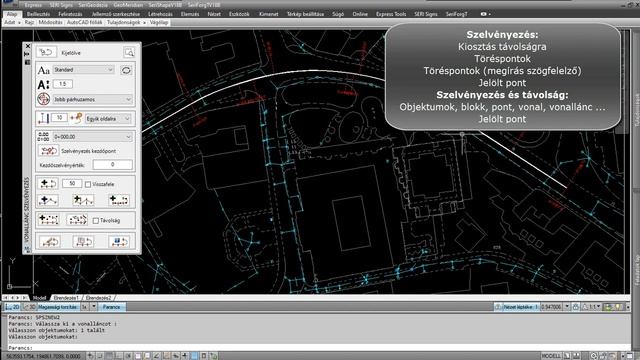
Task: Click the offset distance field showing 10
Action: (59, 118)
